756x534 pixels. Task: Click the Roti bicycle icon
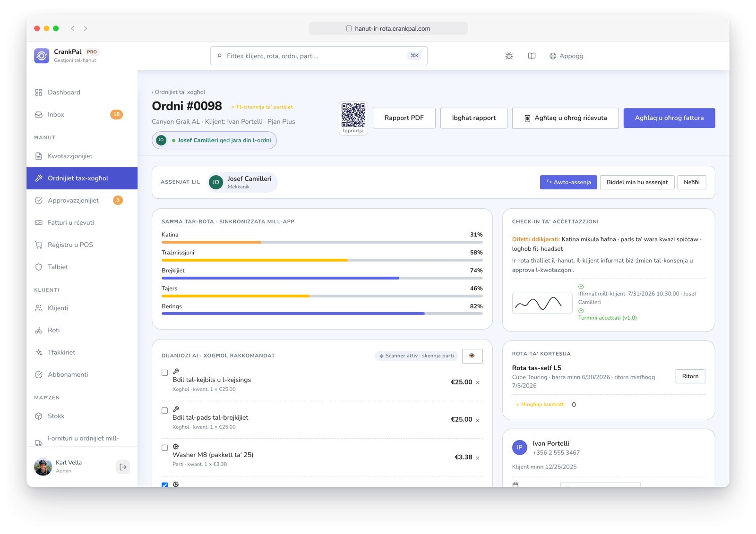tap(39, 330)
